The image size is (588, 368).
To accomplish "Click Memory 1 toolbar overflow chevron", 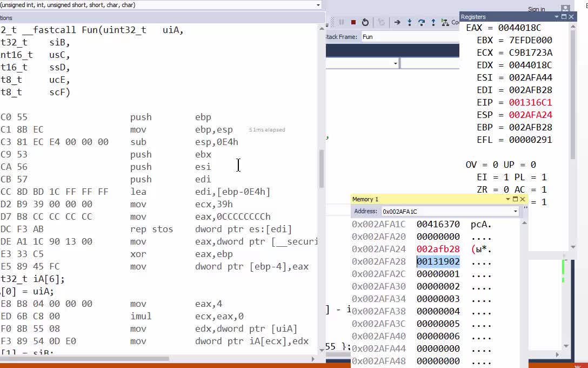I will pos(525,208).
